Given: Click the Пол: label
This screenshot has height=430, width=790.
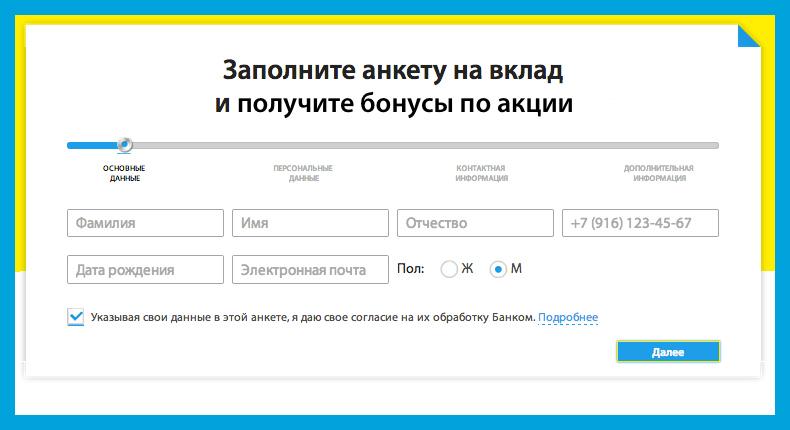Looking at the screenshot, I should click(x=411, y=269).
